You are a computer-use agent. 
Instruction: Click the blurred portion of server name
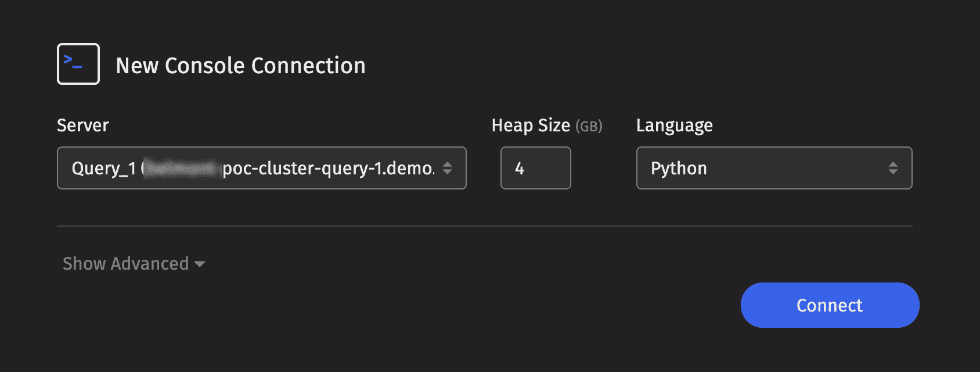pyautogui.click(x=182, y=169)
